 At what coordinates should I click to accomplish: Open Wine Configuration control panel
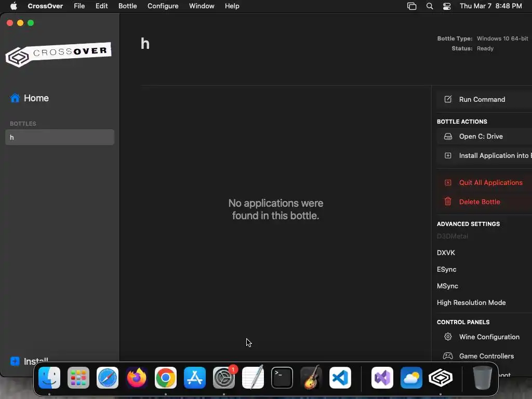[x=484, y=337]
